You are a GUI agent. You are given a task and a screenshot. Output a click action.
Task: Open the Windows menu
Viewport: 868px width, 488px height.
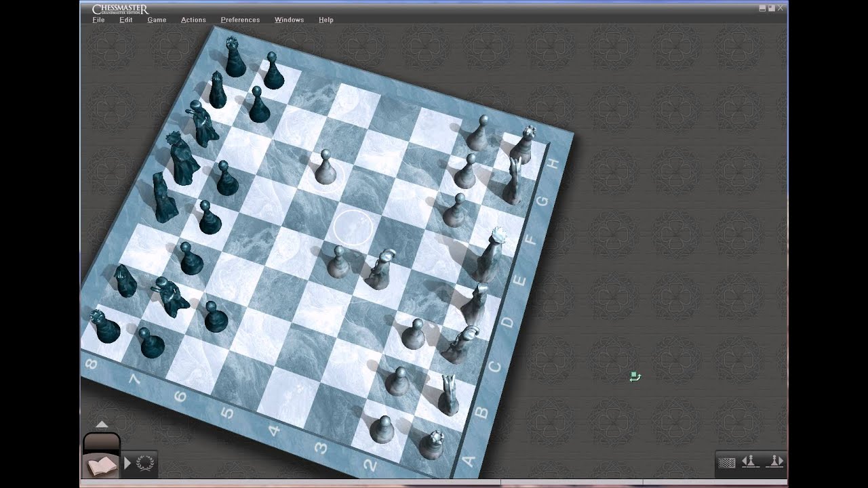point(289,20)
